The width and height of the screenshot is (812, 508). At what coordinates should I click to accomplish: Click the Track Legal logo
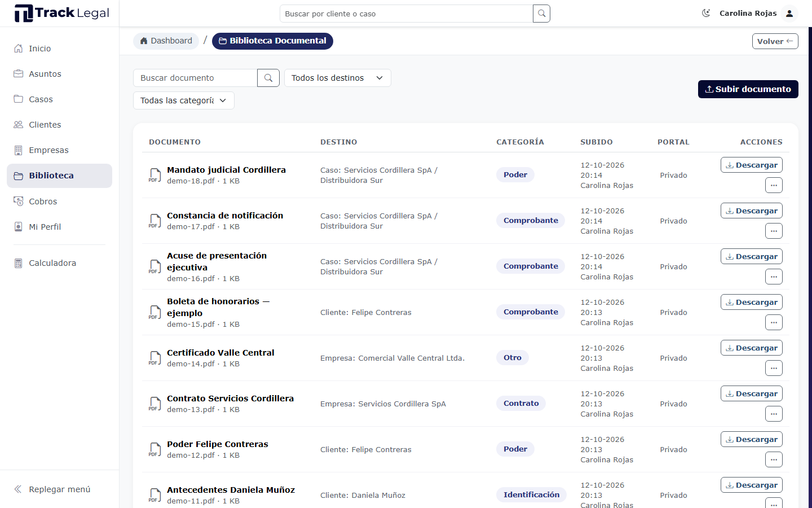[x=61, y=13]
